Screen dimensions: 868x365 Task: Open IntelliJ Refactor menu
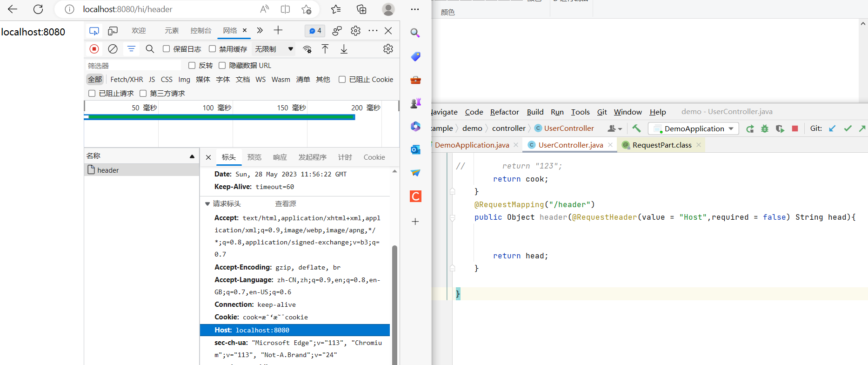pyautogui.click(x=505, y=112)
